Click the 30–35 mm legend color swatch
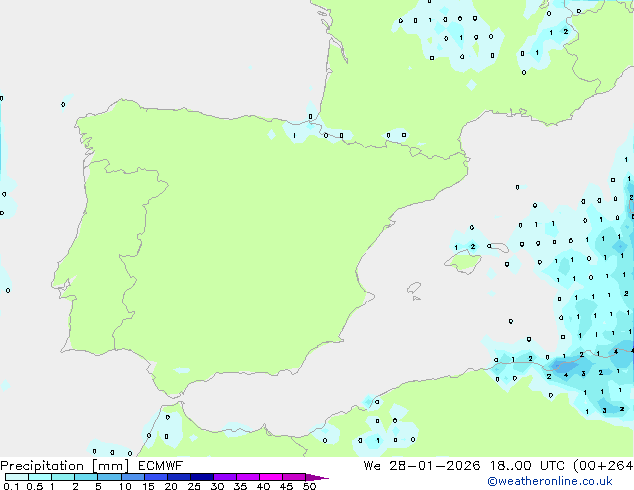The width and height of the screenshot is (634, 490). click(x=225, y=477)
